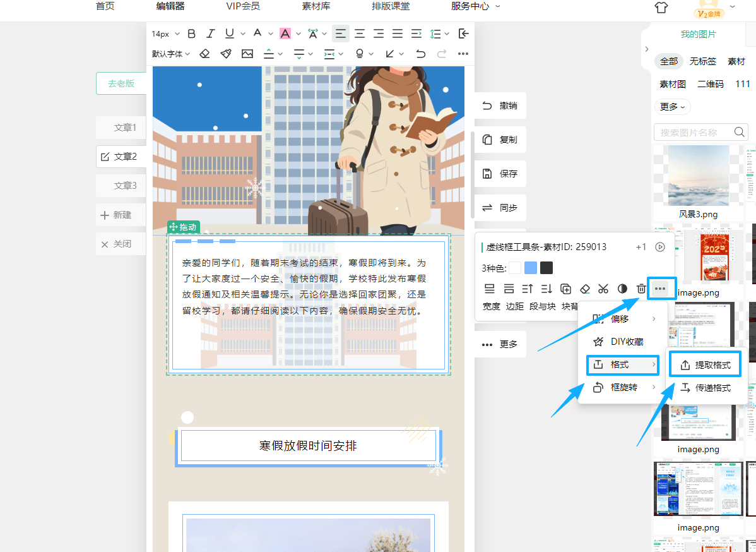Click the undo arrow in the editor toolbar
This screenshot has height=552, width=756.
(x=421, y=54)
